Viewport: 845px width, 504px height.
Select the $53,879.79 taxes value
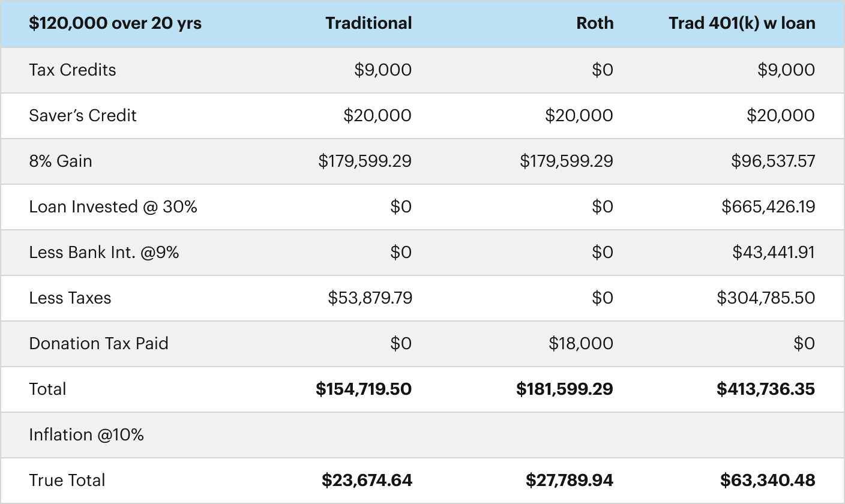pyautogui.click(x=370, y=298)
